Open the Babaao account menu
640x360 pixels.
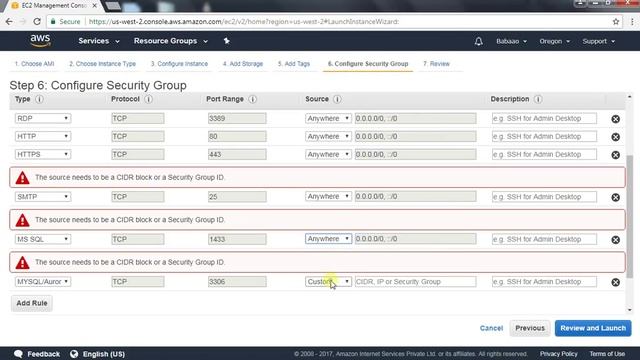tap(511, 41)
